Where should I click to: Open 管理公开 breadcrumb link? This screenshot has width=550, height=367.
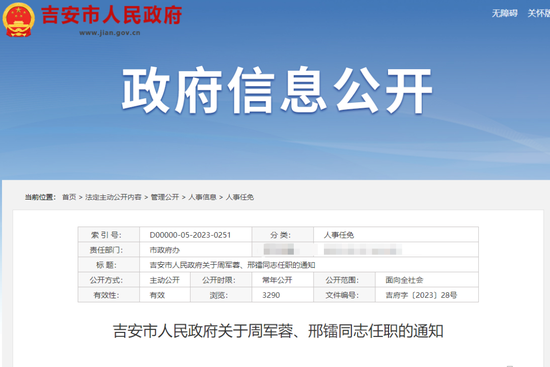tap(165, 197)
